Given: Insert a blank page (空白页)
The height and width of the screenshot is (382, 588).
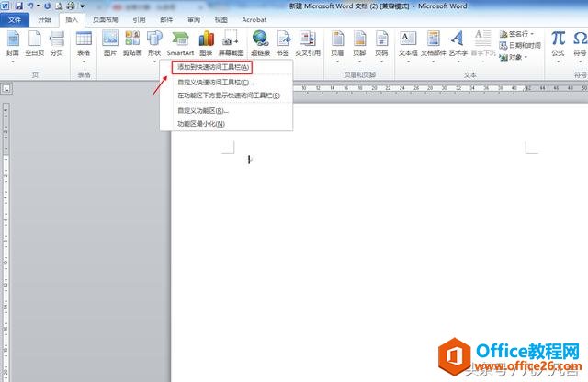Looking at the screenshot, I should click(35, 43).
